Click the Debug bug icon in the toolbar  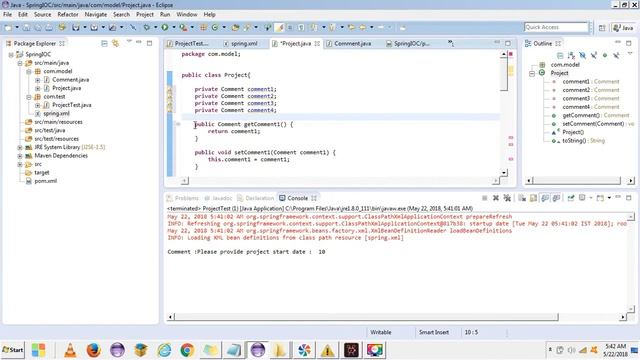click(x=147, y=27)
